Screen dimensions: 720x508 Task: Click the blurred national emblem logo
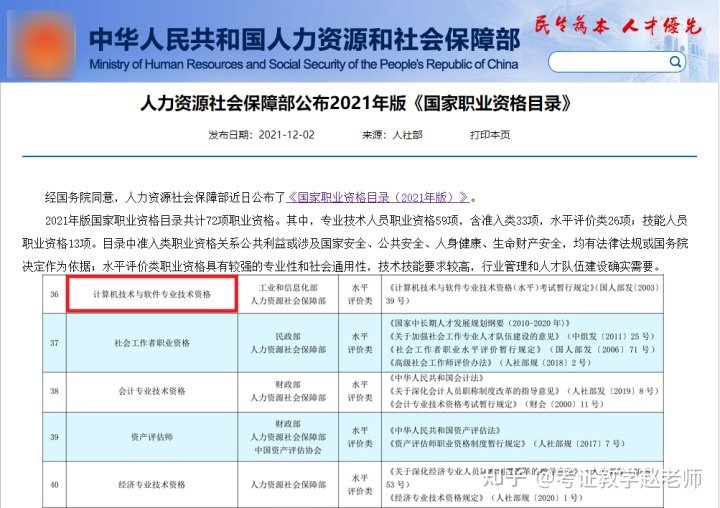click(x=41, y=45)
